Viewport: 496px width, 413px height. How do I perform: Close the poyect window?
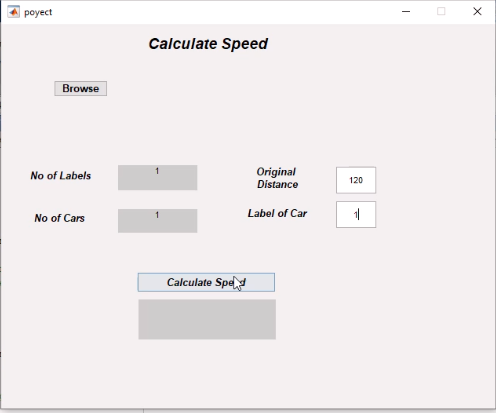coord(477,12)
